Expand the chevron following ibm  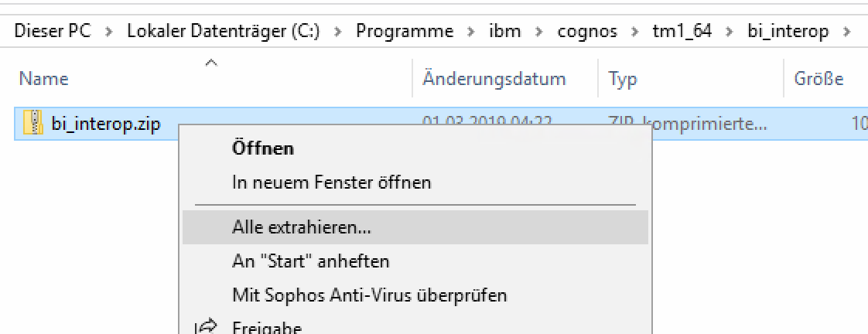tap(539, 32)
